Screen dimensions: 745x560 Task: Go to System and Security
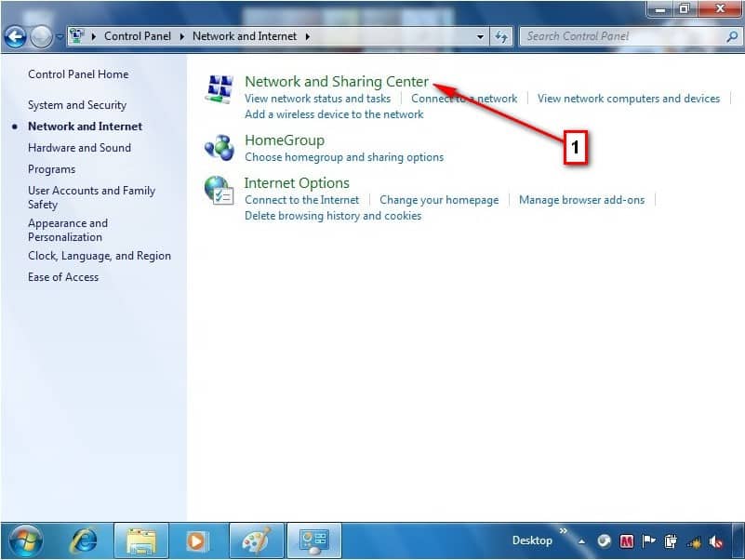(x=77, y=105)
